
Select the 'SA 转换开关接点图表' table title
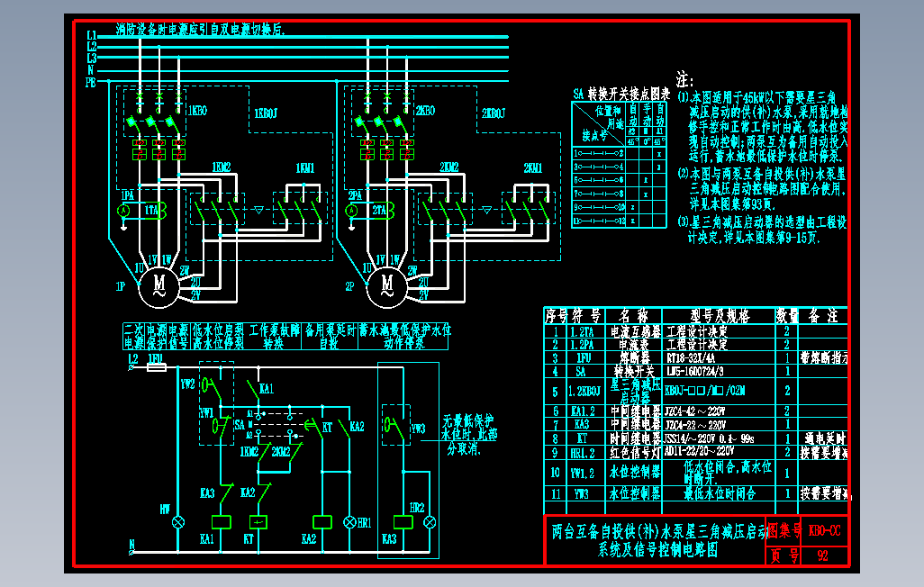point(621,94)
